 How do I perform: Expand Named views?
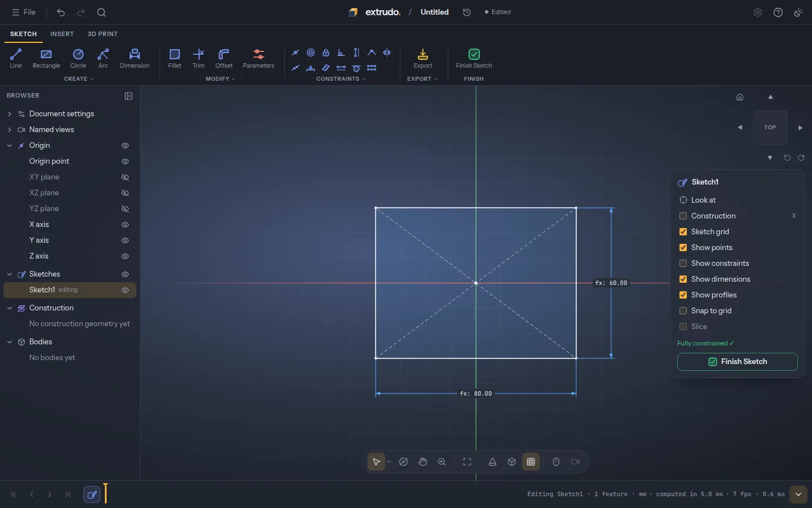coord(10,130)
